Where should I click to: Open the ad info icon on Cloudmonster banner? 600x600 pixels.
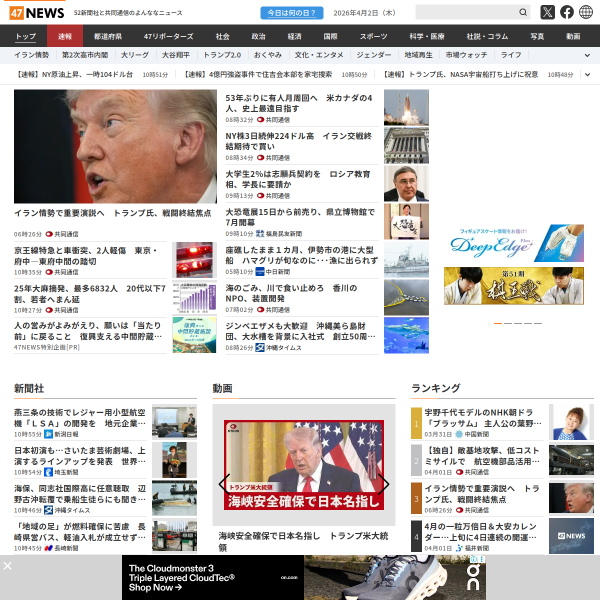click(x=474, y=559)
